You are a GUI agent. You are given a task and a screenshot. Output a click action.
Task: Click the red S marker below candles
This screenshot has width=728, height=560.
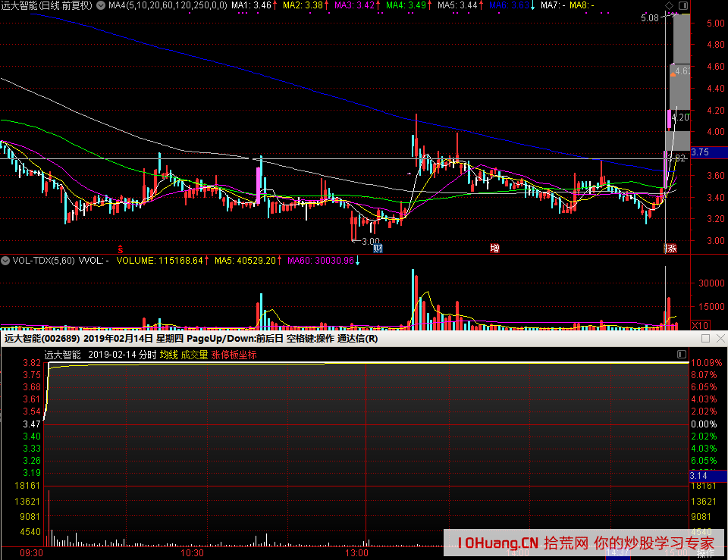(x=119, y=249)
